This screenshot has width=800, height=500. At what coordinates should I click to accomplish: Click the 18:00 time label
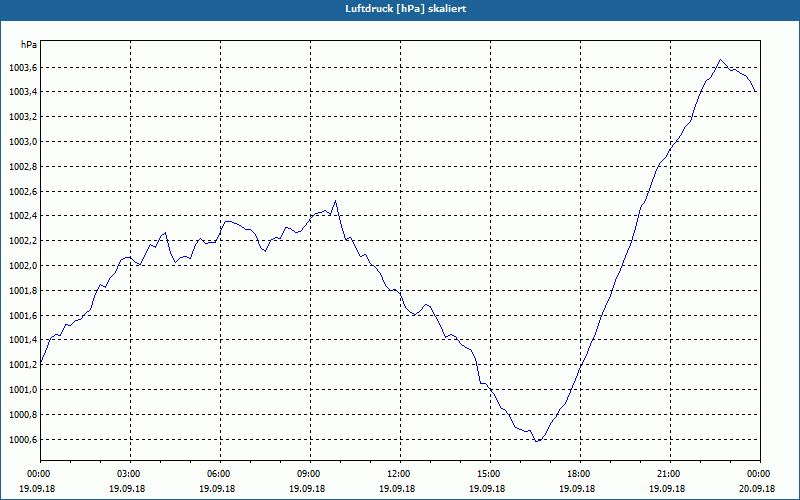577,473
